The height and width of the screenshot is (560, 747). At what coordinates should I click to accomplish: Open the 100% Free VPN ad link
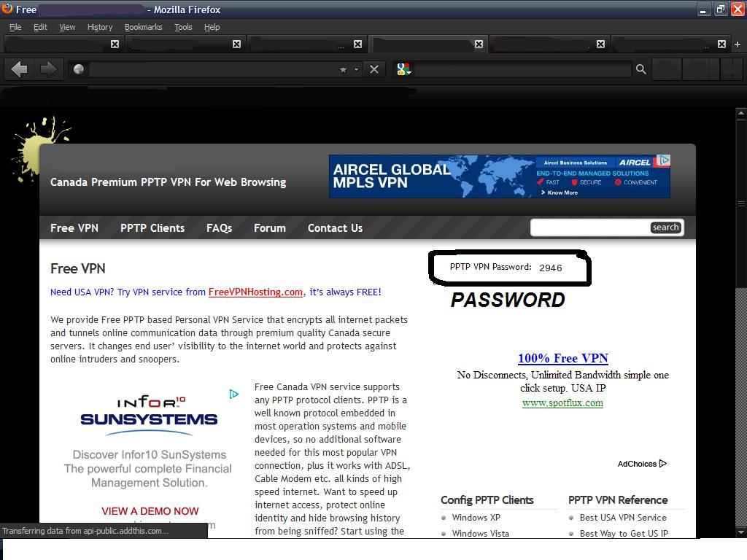[563, 358]
